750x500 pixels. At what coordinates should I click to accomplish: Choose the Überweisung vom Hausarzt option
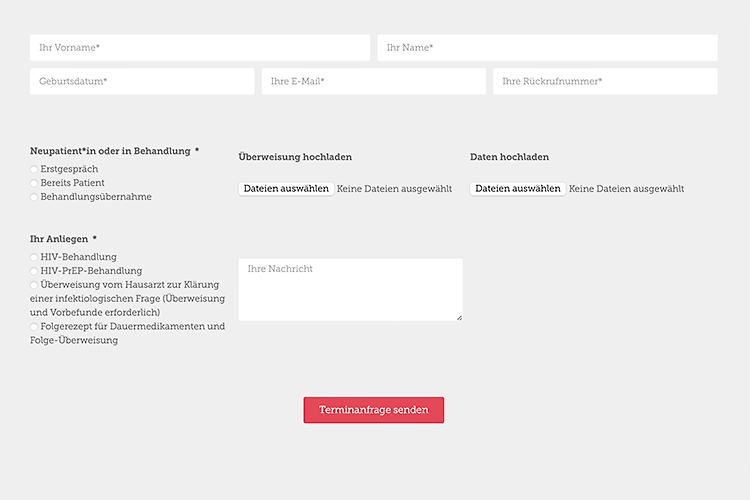[35, 285]
